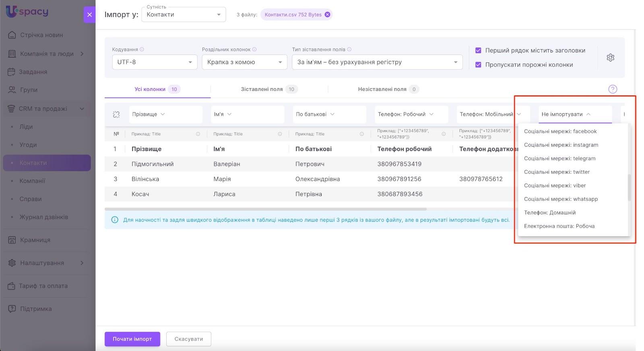Click the settings gear icon in import options
The width and height of the screenshot is (644, 351).
coord(610,58)
